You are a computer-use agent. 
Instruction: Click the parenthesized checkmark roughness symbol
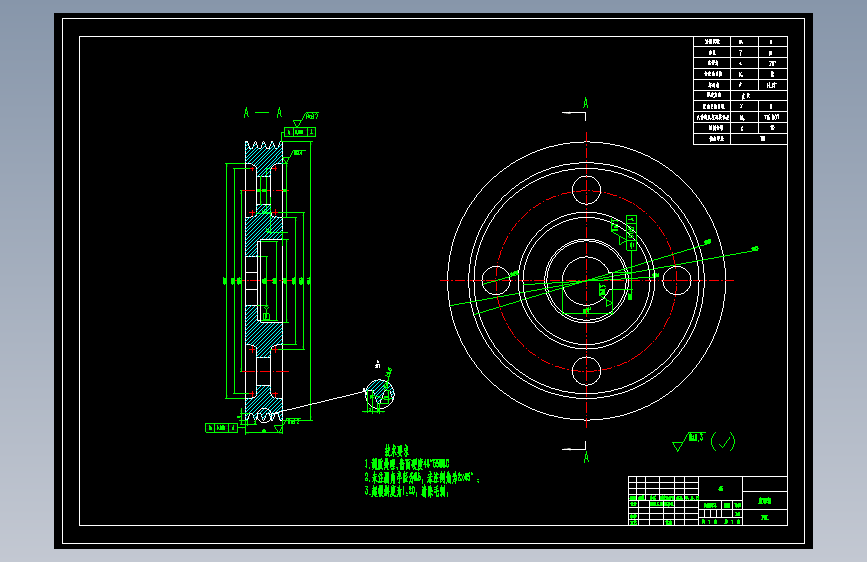click(x=723, y=441)
